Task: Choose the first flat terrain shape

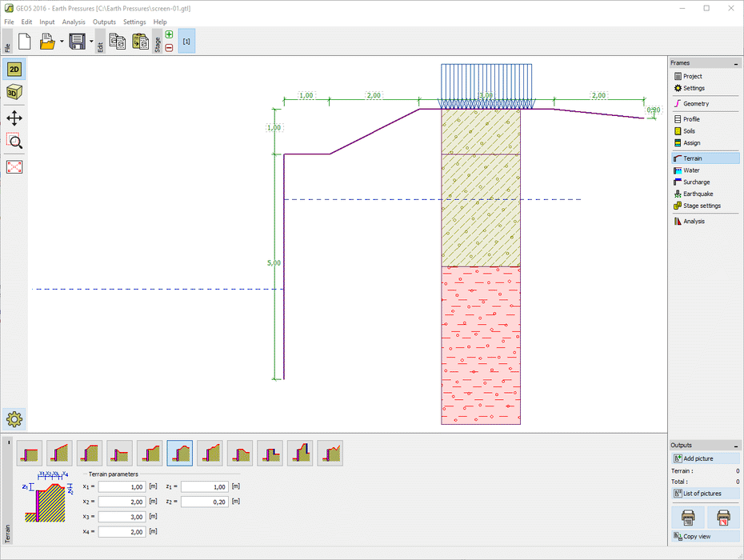Action: (30, 453)
